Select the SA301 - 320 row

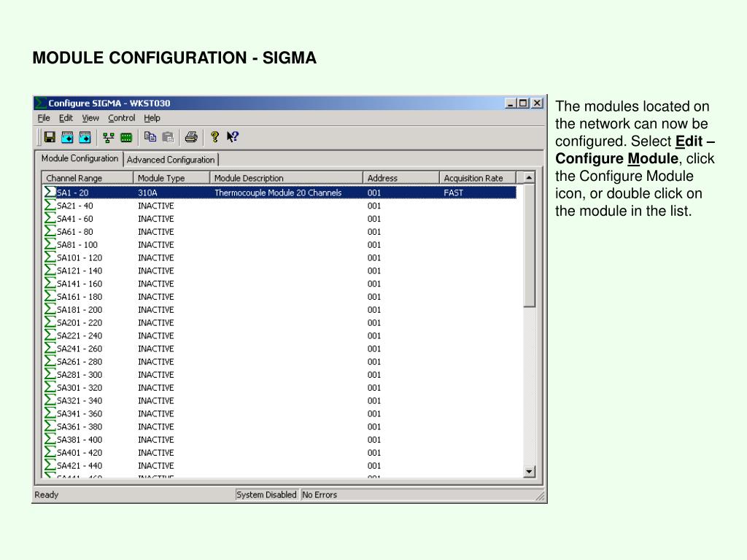(279, 388)
